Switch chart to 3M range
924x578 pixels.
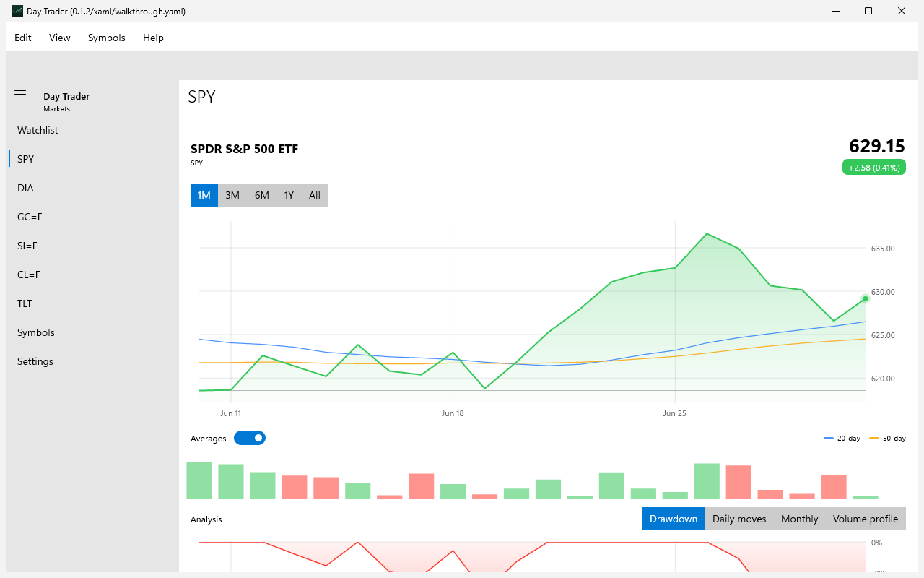click(232, 195)
